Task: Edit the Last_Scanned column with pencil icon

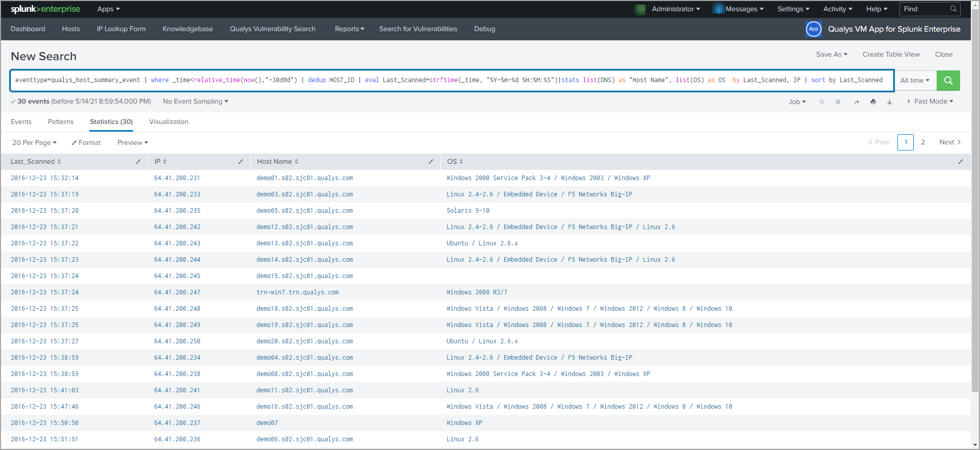Action: point(138,162)
